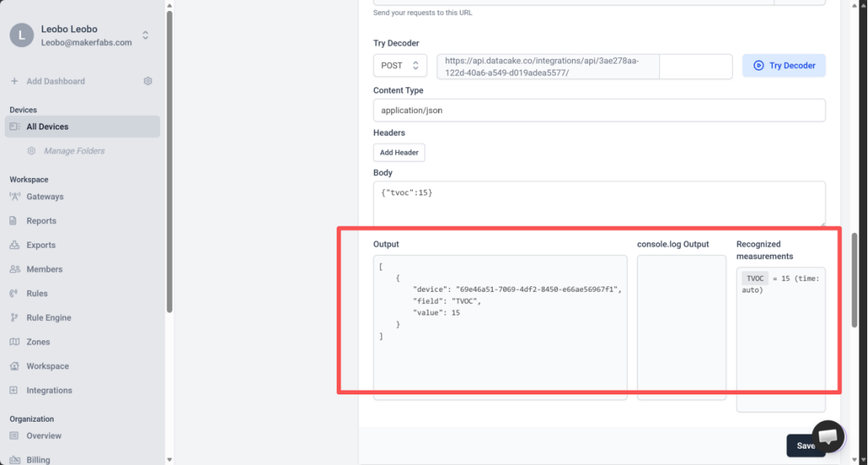Navigate to Zones

pos(38,342)
